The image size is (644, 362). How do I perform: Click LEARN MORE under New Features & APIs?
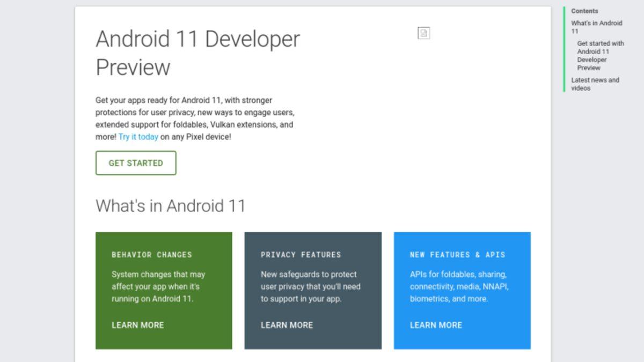coord(435,325)
